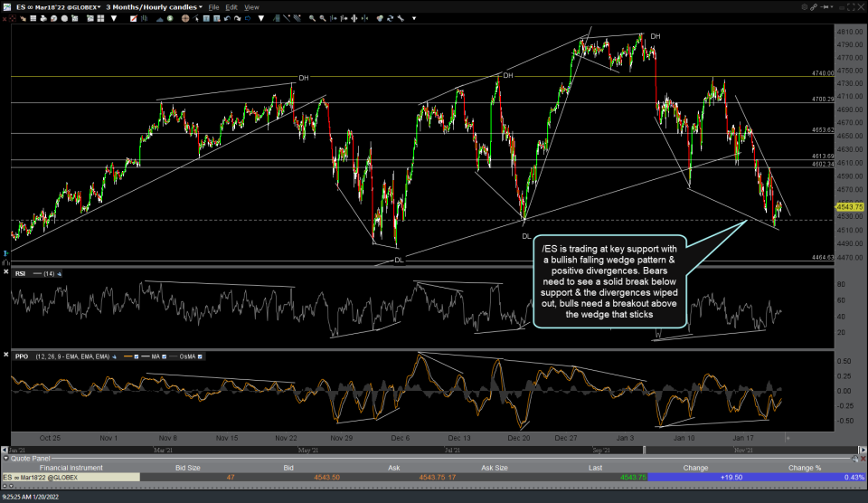Click the brown globe crosshair icon
The height and width of the screenshot is (503, 868).
tap(185, 18)
